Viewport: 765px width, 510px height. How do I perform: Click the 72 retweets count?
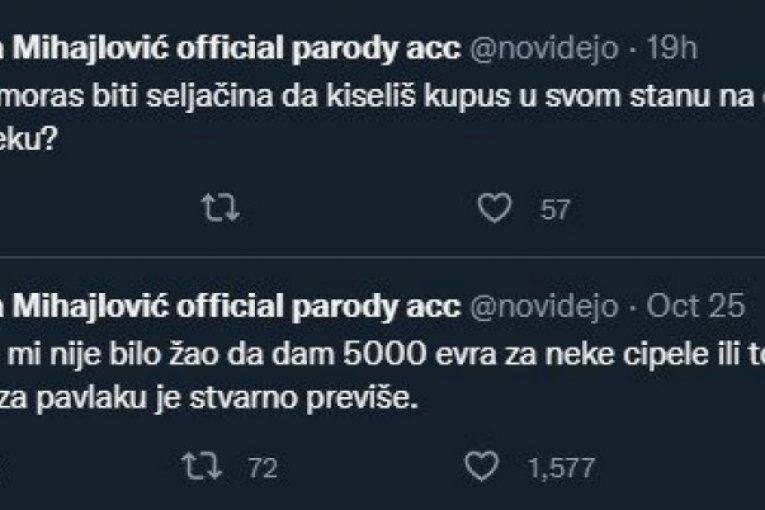coord(260,466)
